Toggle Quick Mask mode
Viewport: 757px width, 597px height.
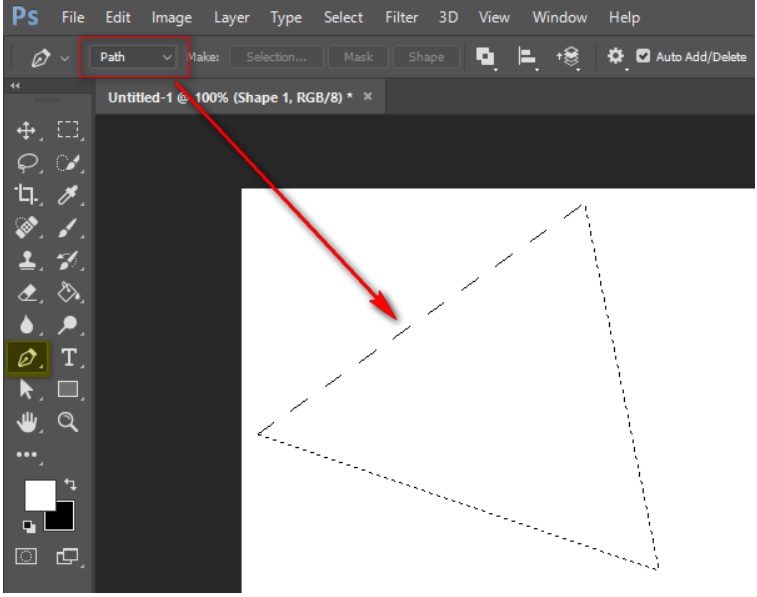[26, 556]
